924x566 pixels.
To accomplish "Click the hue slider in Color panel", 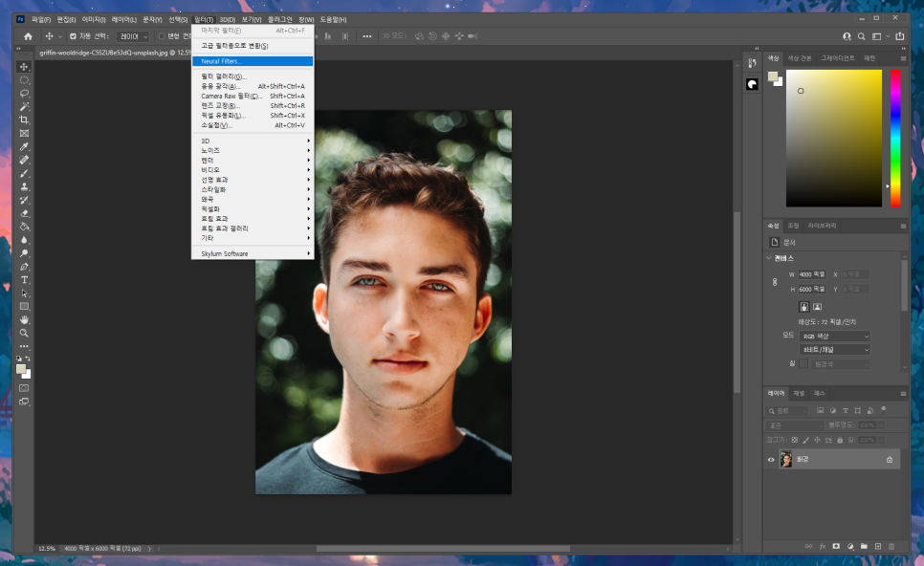I will (895, 139).
